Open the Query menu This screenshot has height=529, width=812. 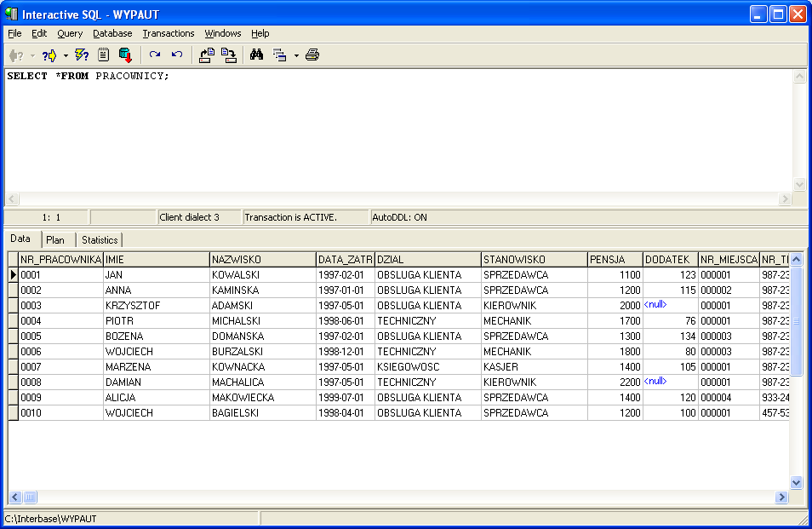point(70,33)
